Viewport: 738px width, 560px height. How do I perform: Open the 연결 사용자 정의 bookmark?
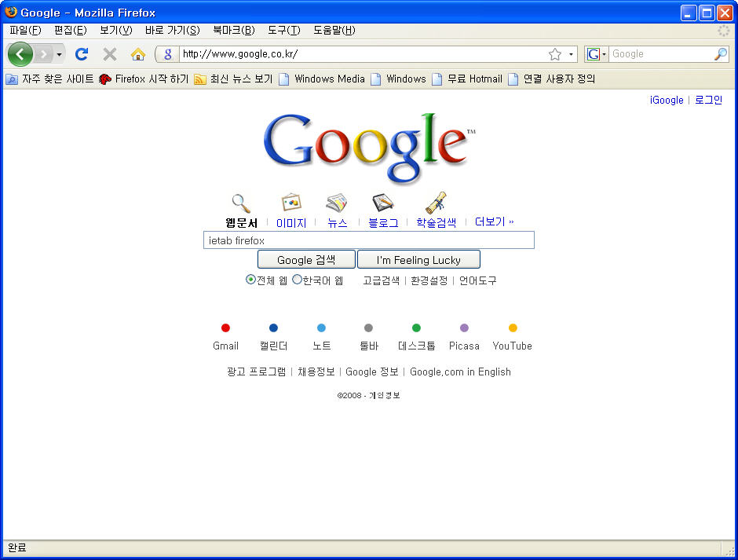click(x=551, y=79)
